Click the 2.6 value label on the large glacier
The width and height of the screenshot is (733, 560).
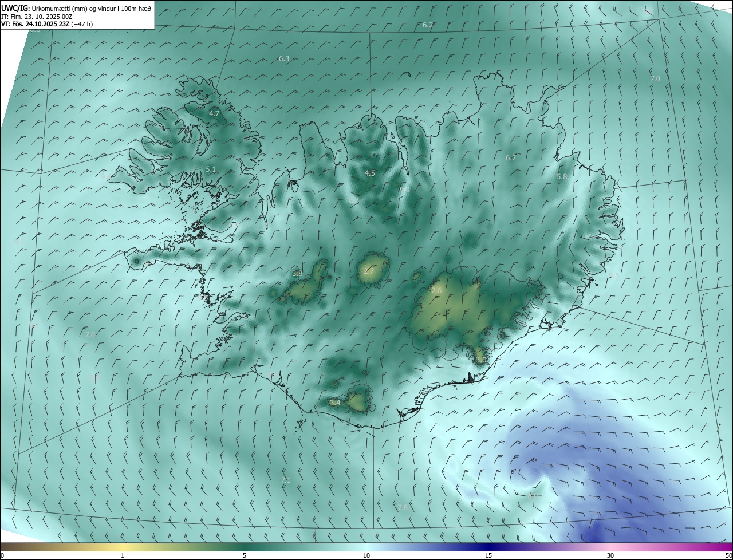point(436,291)
